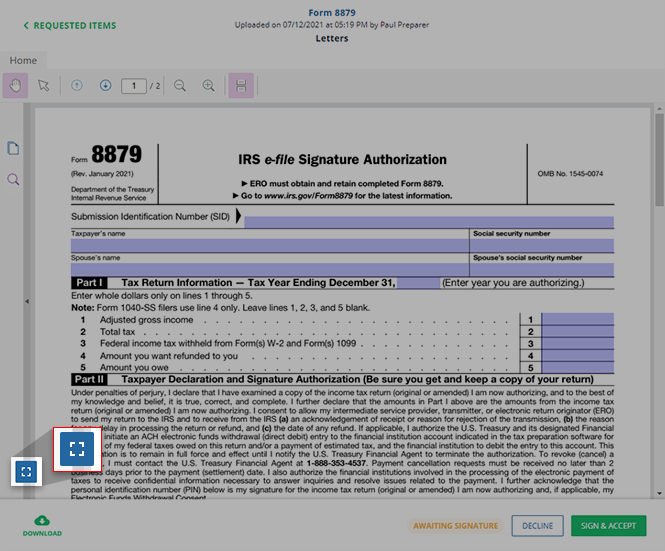Click the tax year ending field
This screenshot has height=551, width=665.
[418, 283]
